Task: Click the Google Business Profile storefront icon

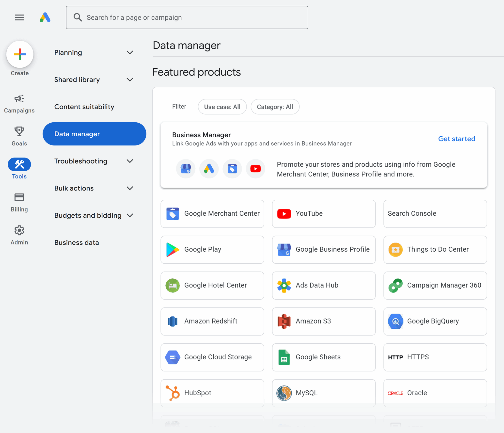Action: pos(284,250)
